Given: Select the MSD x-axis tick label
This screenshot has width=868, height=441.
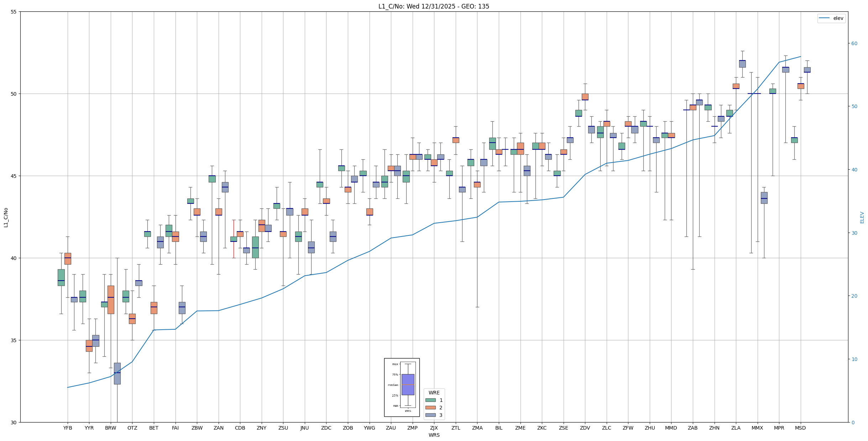Looking at the screenshot, I should coord(800,428).
